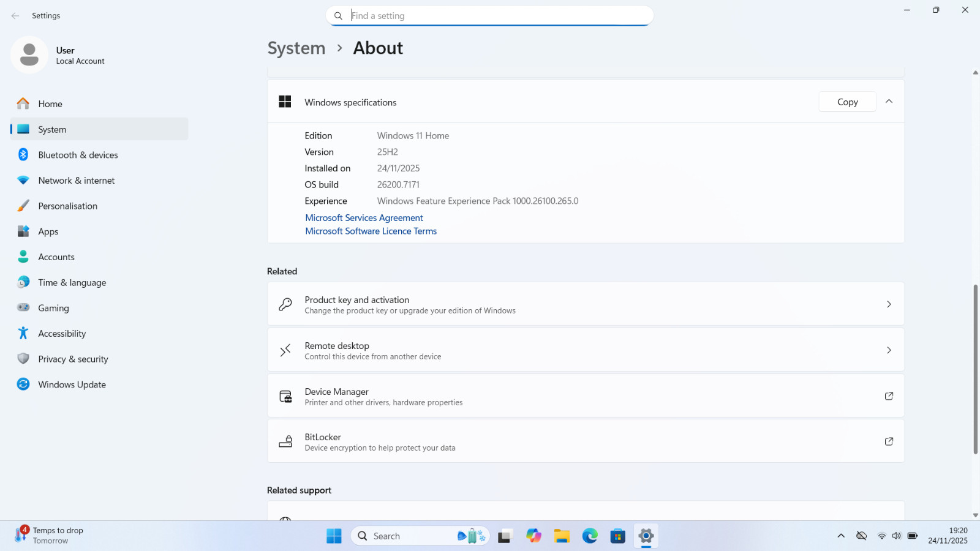Screen dimensions: 980x551
Task: Open Microsoft Edge from the taskbar
Action: [x=590, y=536]
